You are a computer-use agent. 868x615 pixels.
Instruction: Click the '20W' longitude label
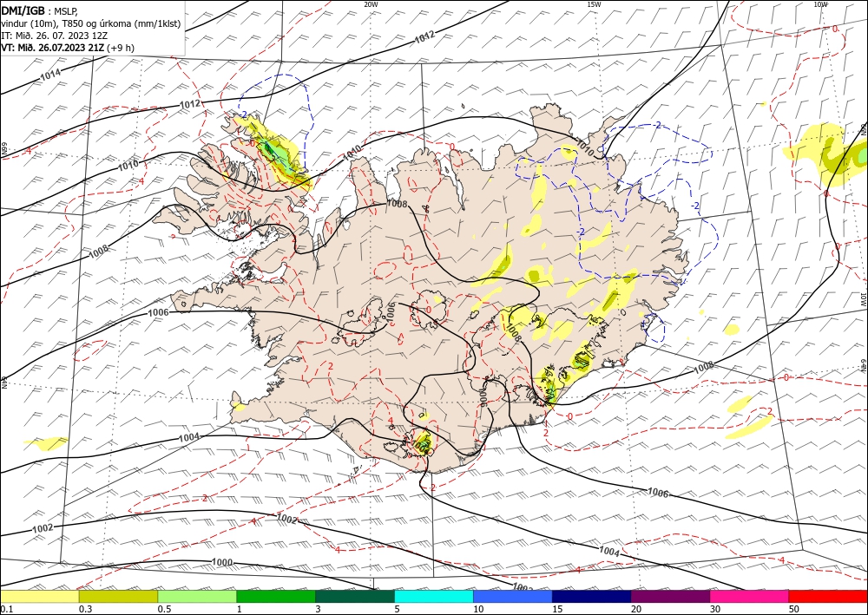[372, 3]
